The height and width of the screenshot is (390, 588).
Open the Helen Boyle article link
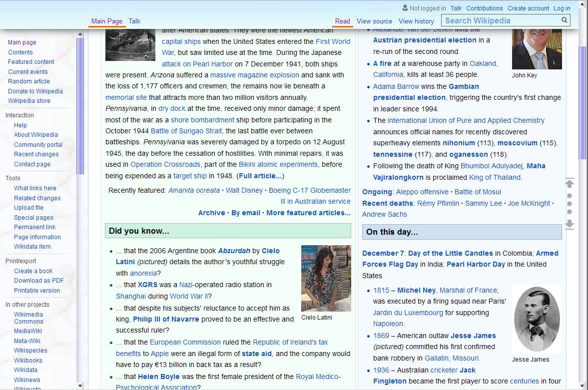pos(159,377)
